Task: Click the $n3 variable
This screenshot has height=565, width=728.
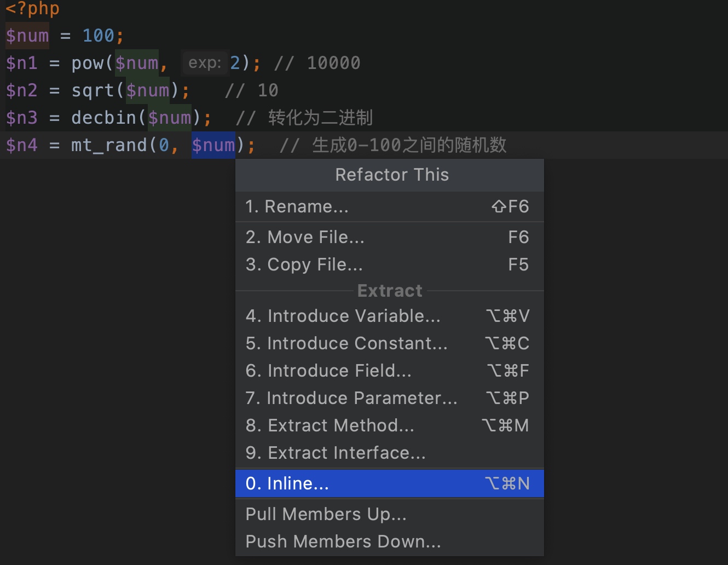Action: [22, 118]
